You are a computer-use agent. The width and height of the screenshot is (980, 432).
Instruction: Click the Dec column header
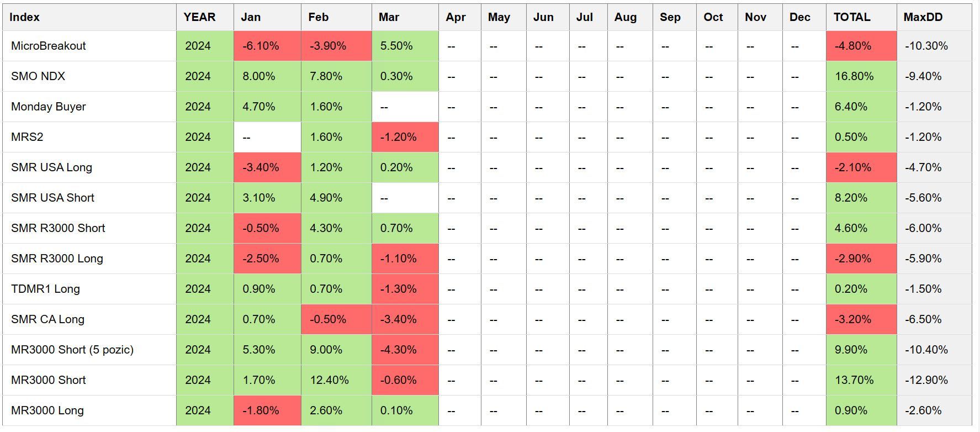pyautogui.click(x=799, y=17)
